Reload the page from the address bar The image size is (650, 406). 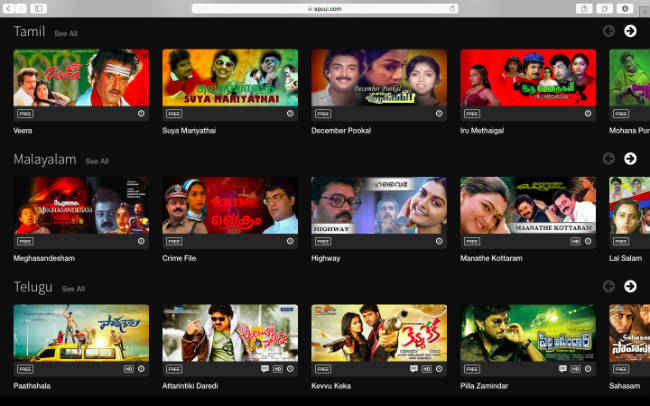[452, 8]
